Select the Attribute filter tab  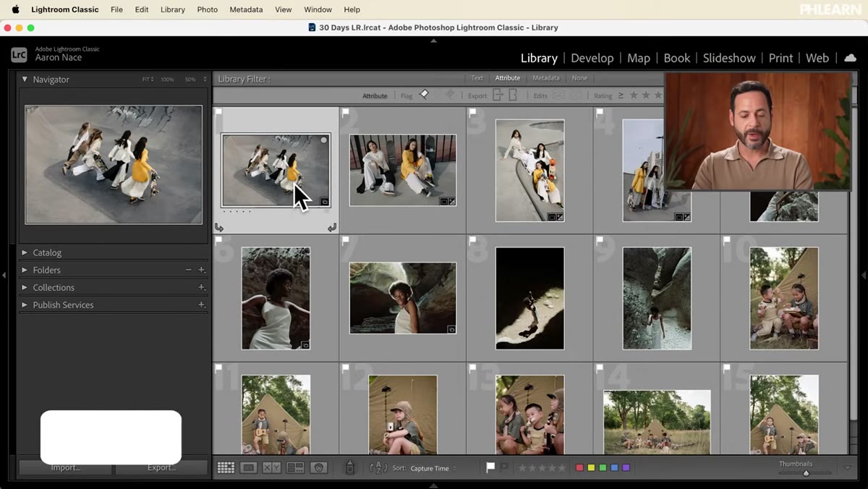pyautogui.click(x=507, y=78)
